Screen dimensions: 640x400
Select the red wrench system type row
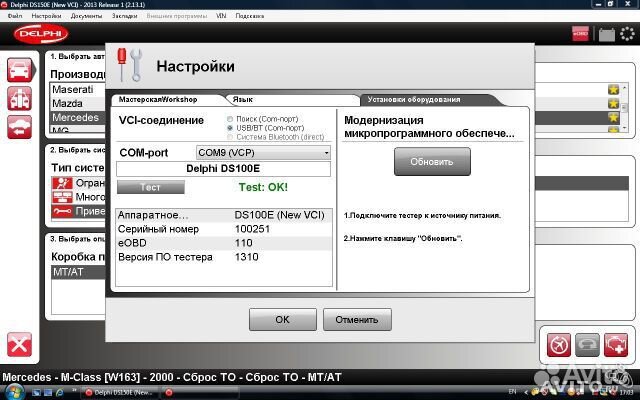[x=78, y=211]
